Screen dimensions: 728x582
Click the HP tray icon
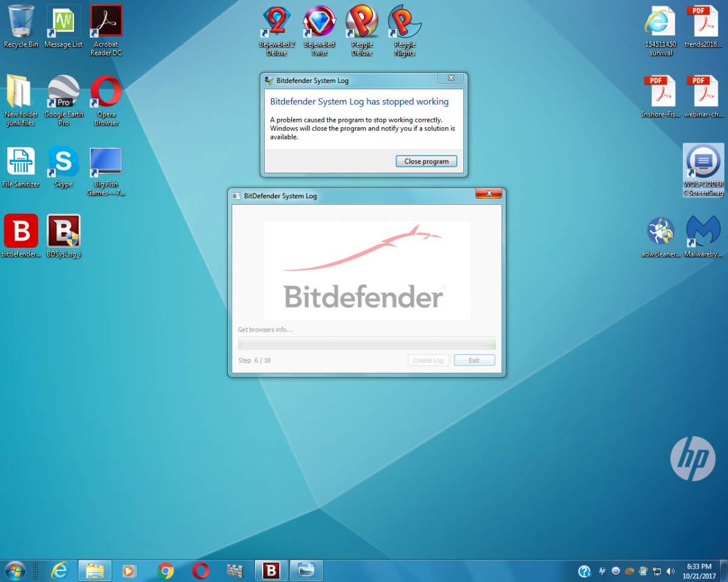pos(602,571)
